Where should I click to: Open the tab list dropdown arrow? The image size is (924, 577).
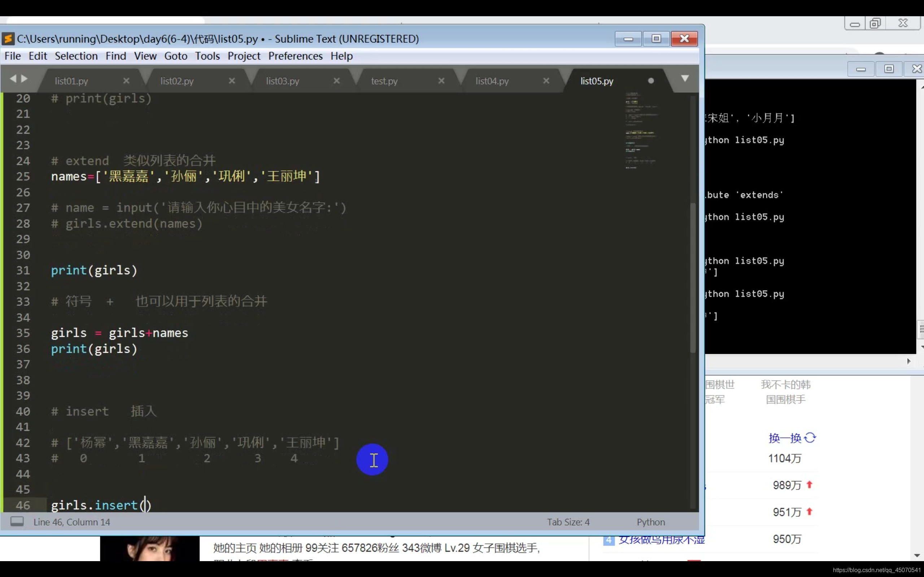click(685, 79)
